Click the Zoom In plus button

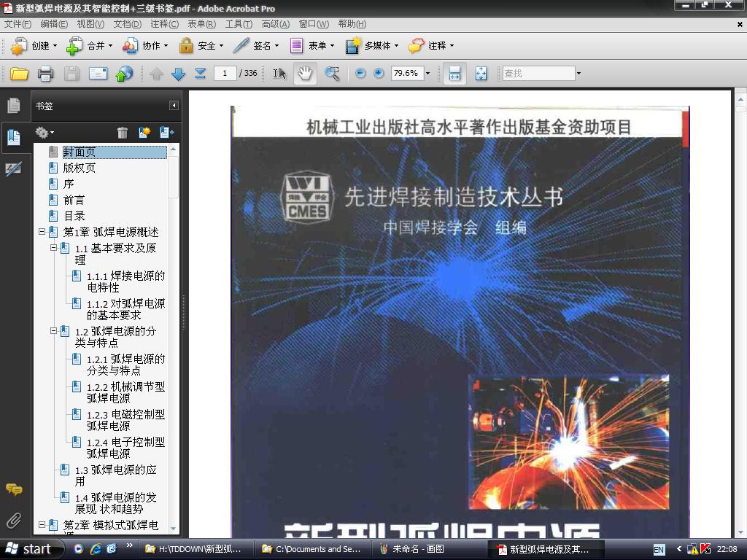379,73
